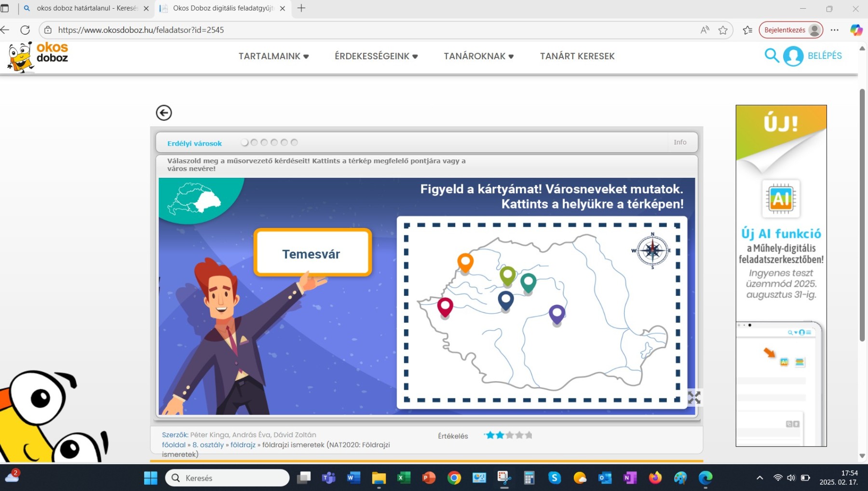
Task: Open the TANÁRT KERESEK menu item
Action: [577, 56]
